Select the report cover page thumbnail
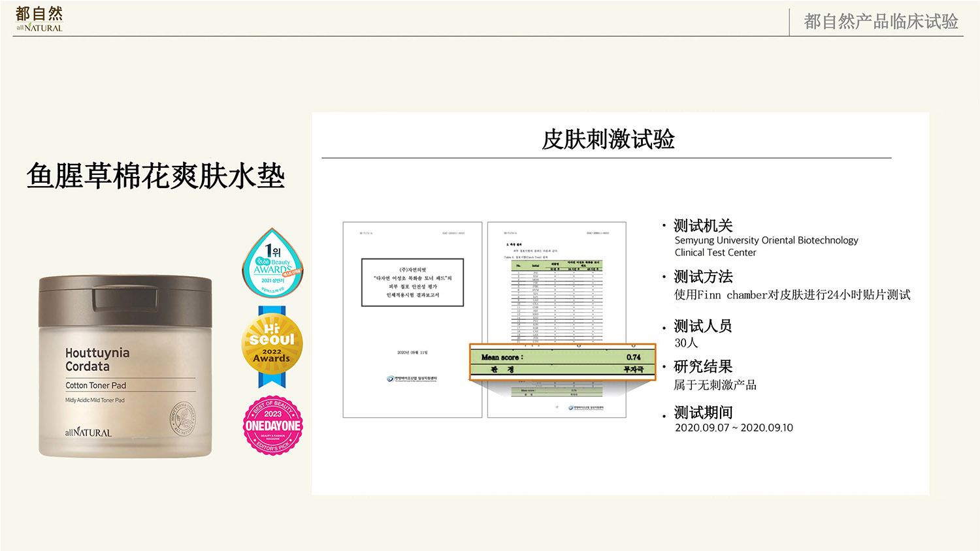The width and height of the screenshot is (980, 551). tap(412, 319)
